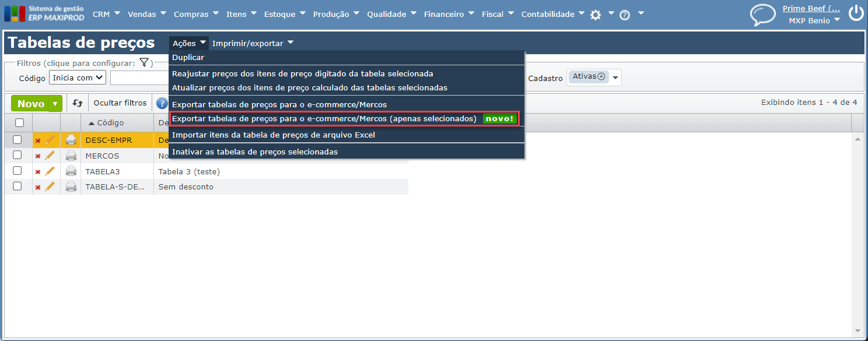Check the DESC-EMPR row checkbox
This screenshot has height=341, width=868.
[x=17, y=139]
